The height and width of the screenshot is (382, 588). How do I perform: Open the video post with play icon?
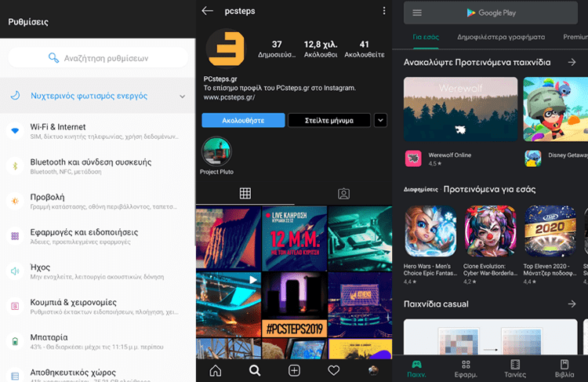click(228, 304)
